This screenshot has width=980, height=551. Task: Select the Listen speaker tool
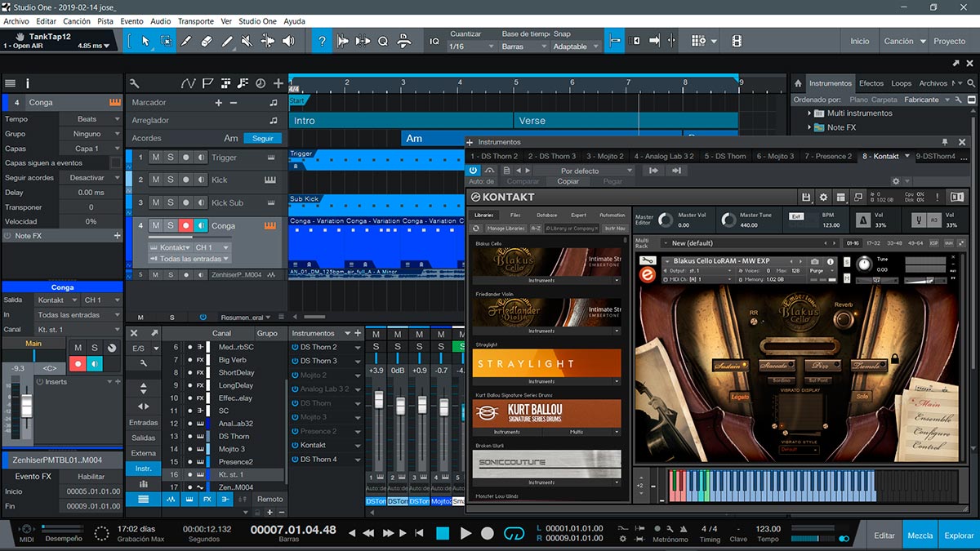pyautogui.click(x=289, y=41)
